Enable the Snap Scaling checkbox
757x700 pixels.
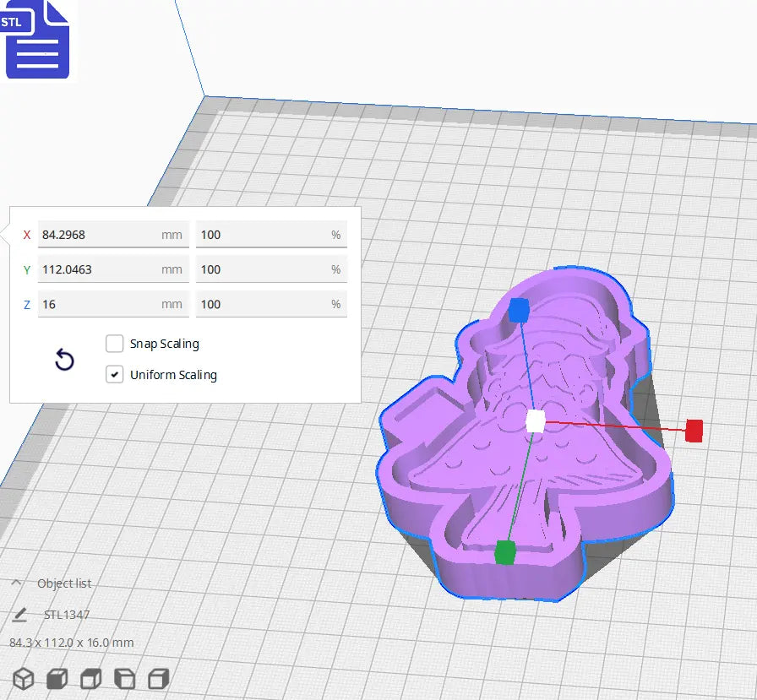click(115, 344)
